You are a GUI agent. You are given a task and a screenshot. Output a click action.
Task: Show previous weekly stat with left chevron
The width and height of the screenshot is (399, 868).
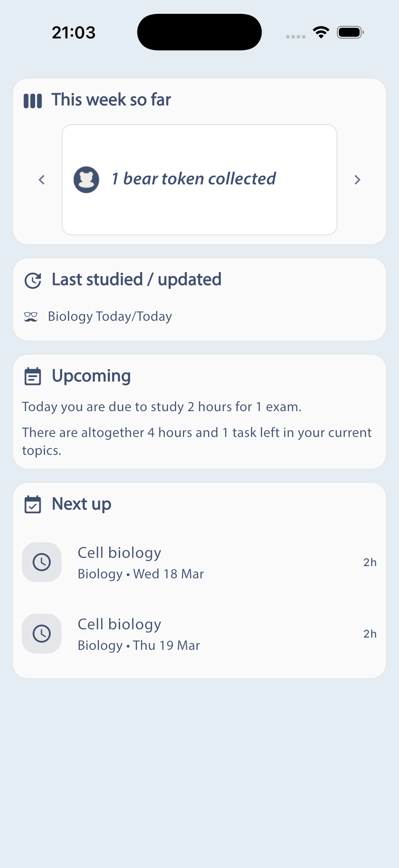(42, 180)
